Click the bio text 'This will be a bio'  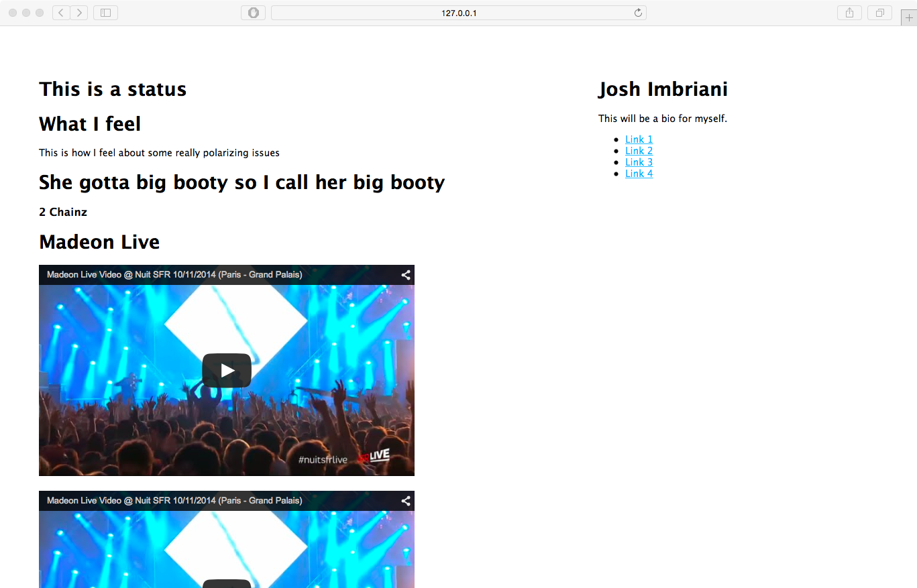click(663, 119)
